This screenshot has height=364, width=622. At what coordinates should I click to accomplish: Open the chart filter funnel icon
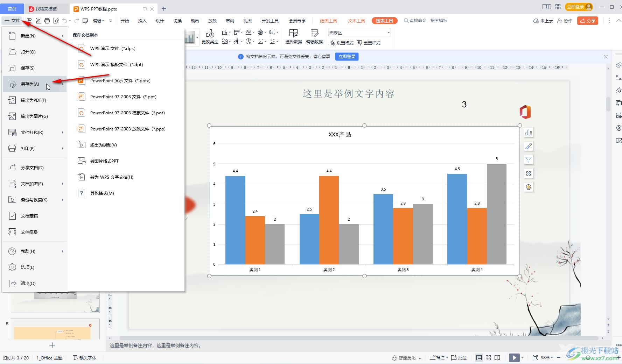tap(529, 160)
